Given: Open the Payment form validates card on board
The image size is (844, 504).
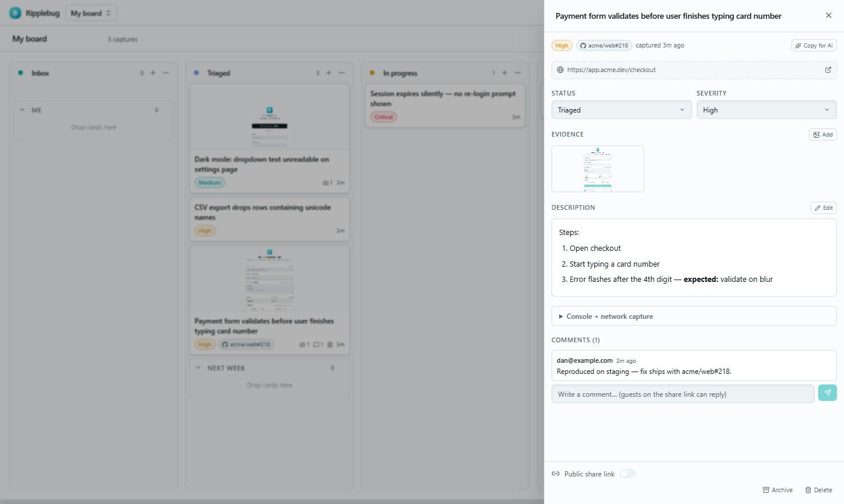Looking at the screenshot, I should click(x=270, y=300).
